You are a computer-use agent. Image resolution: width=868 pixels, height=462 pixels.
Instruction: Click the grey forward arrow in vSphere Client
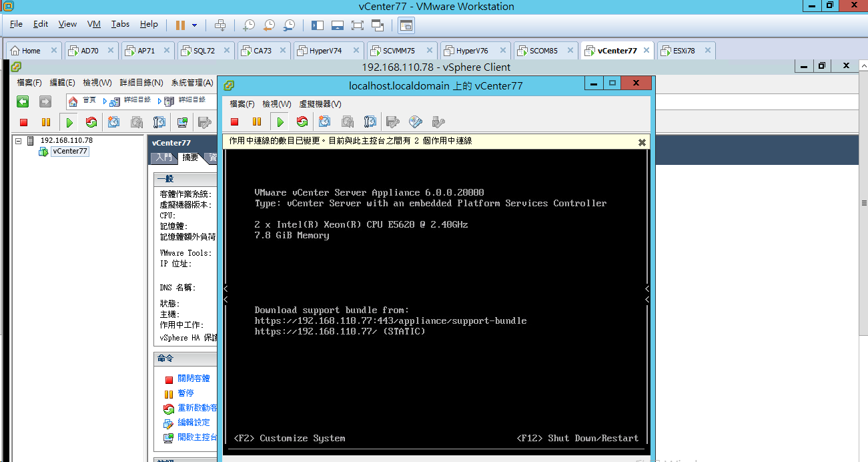(x=45, y=101)
